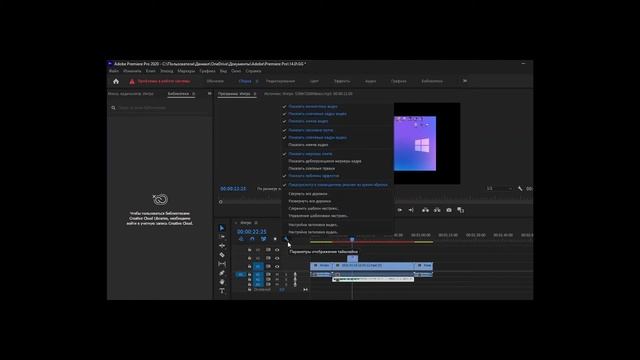640x360 pixels.
Task: Click 'Проблемы в работе системы' warning
Action: pos(164,81)
